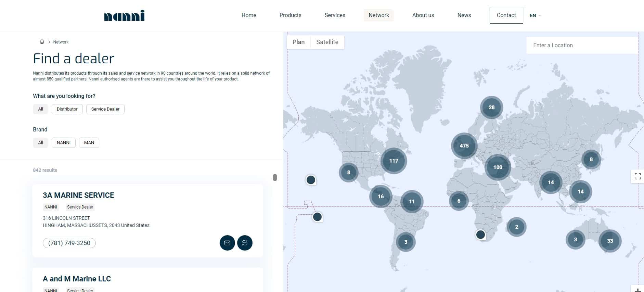Click the Enter a Location field

tap(582, 45)
